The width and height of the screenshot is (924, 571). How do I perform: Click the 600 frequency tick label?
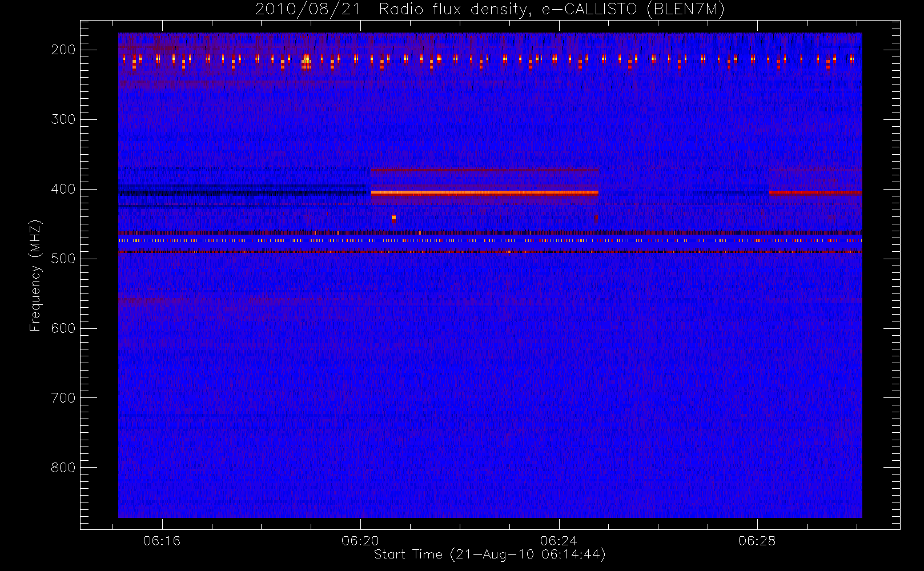tap(63, 328)
